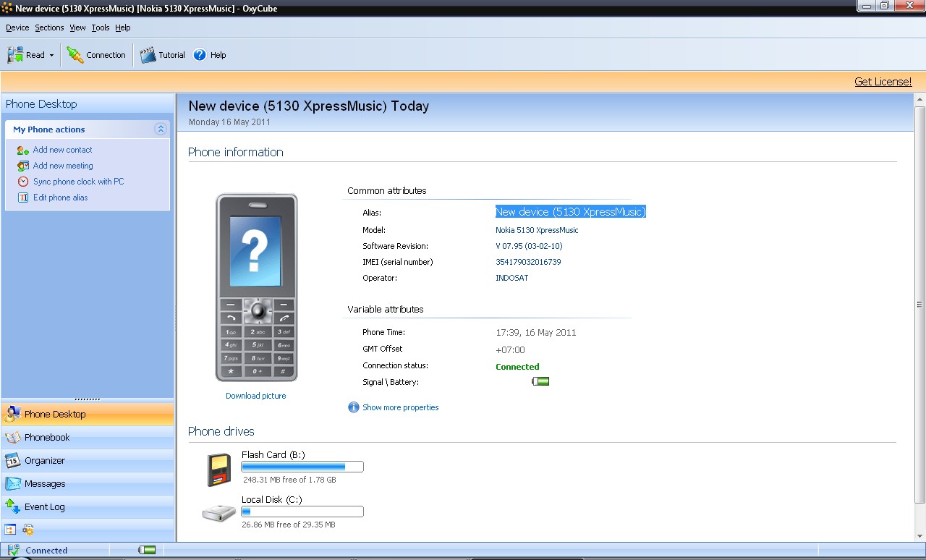Open the Messages section
Image resolution: width=926 pixels, height=560 pixels.
tap(88, 484)
